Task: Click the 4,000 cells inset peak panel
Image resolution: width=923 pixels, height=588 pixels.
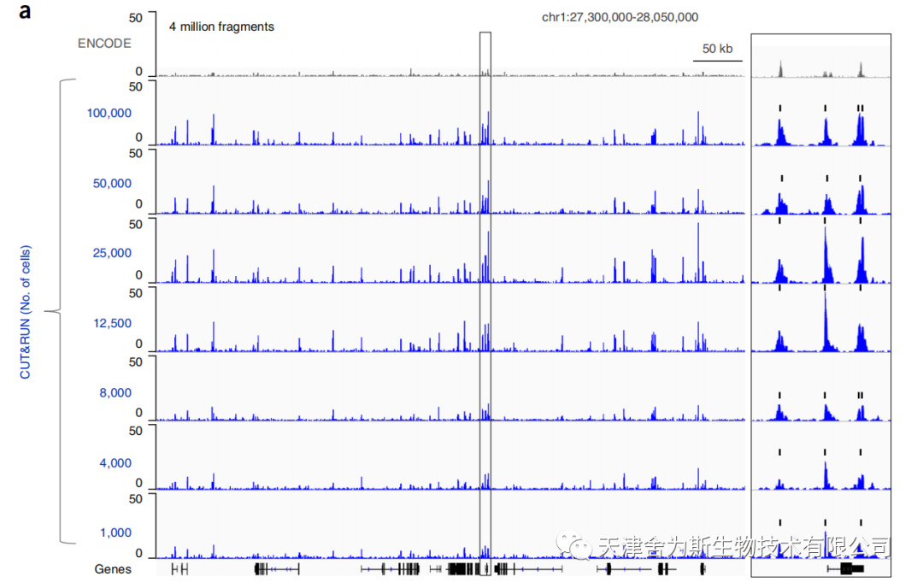Action: pyautogui.click(x=820, y=469)
